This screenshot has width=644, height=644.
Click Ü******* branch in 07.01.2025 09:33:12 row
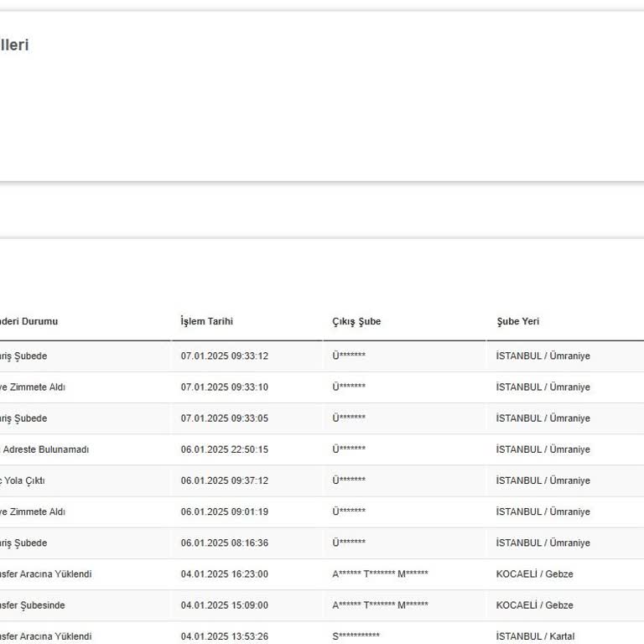click(349, 356)
